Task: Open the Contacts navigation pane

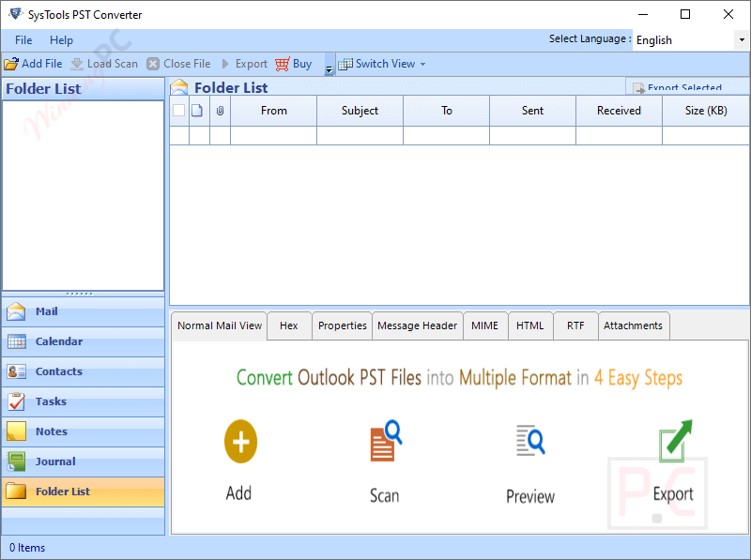Action: 84,371
